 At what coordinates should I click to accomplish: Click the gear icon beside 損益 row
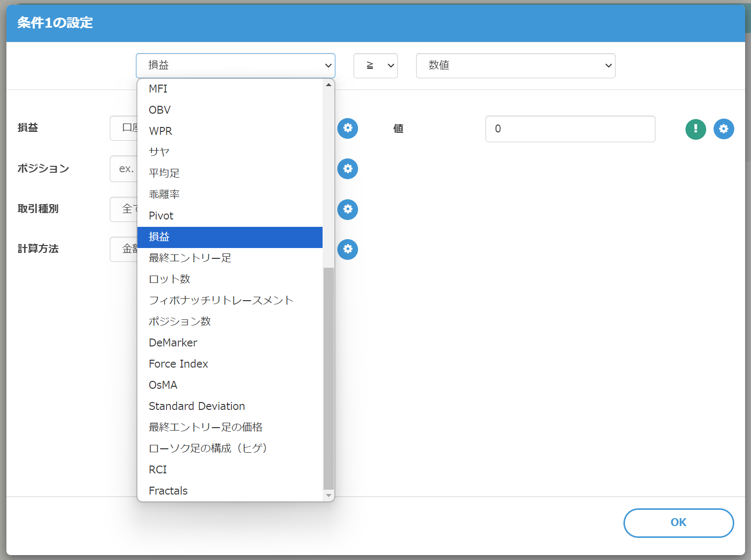click(348, 128)
